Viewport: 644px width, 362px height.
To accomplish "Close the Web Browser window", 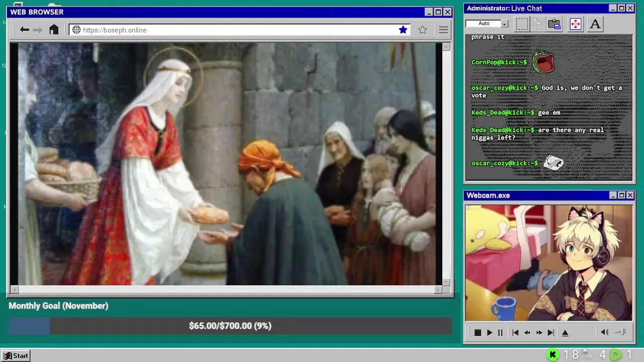I will (x=448, y=12).
